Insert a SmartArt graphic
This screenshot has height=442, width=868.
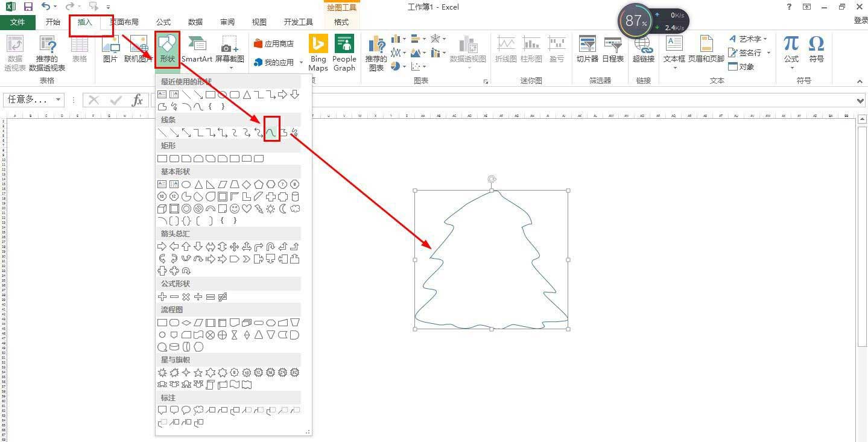[197, 49]
